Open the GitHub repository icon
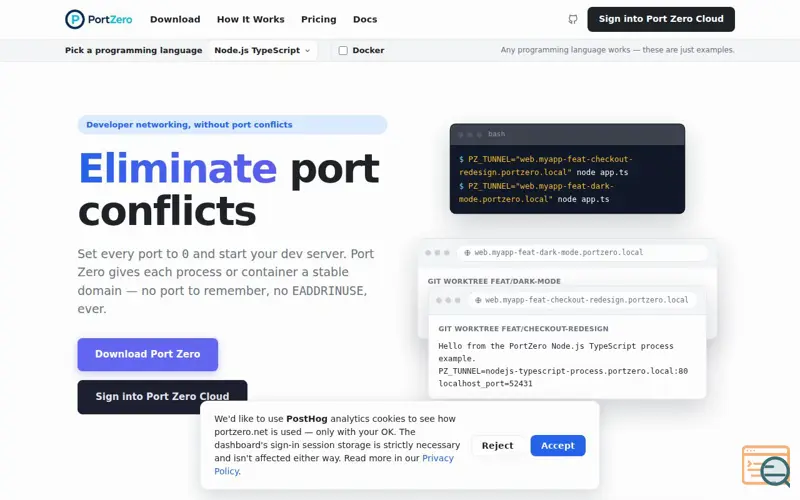800x500 pixels. [x=573, y=19]
